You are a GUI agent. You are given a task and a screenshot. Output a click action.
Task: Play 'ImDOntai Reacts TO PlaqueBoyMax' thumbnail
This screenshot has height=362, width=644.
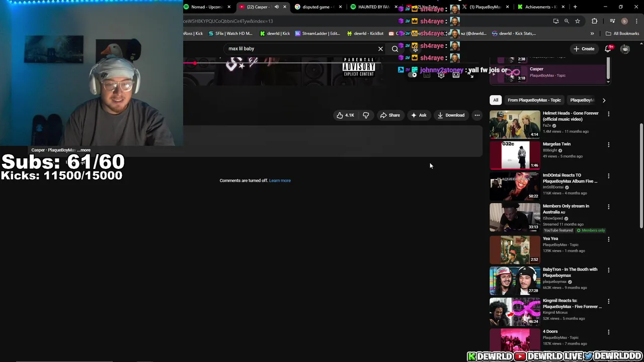[x=515, y=186]
